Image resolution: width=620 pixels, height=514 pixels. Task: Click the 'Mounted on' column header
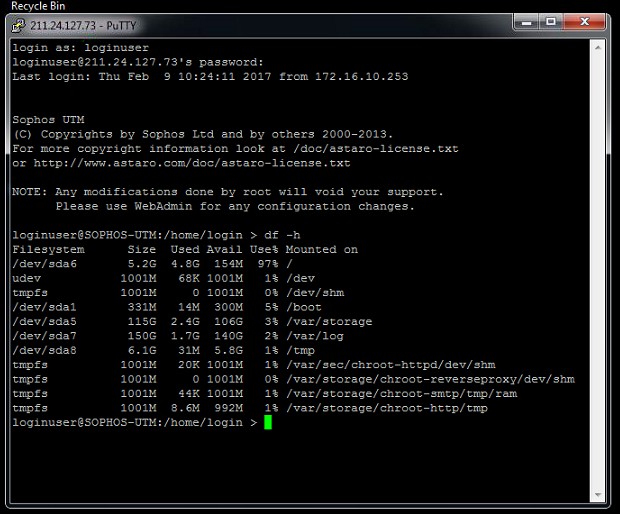point(322,249)
